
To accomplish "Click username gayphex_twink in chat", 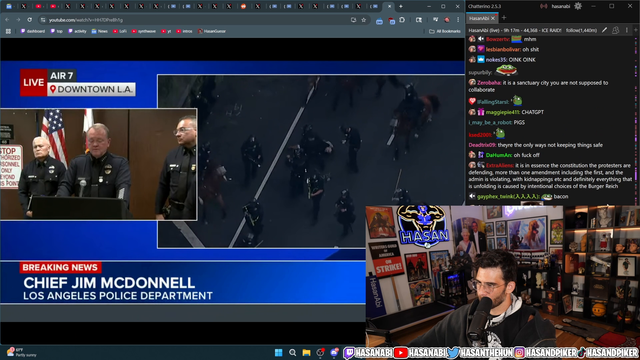I will pos(508,196).
